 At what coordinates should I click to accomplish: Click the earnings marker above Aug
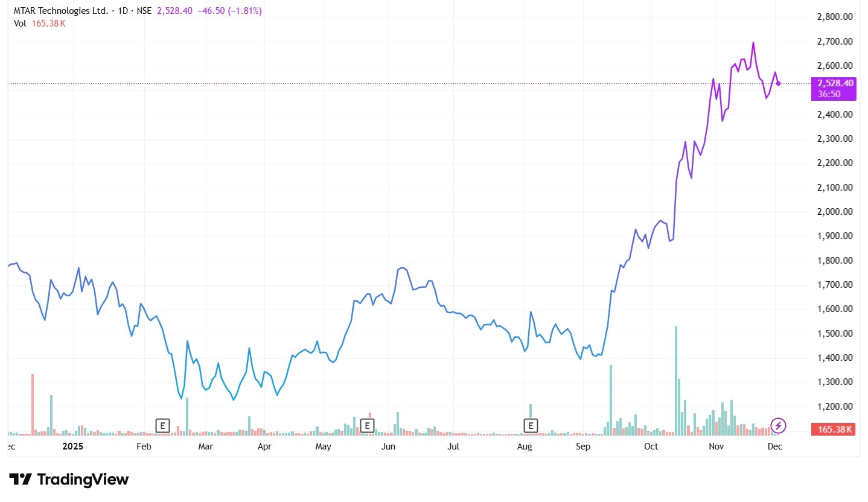[x=531, y=425]
